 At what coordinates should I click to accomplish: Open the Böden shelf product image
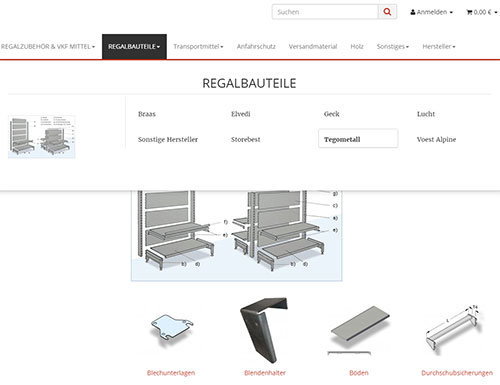click(x=359, y=330)
